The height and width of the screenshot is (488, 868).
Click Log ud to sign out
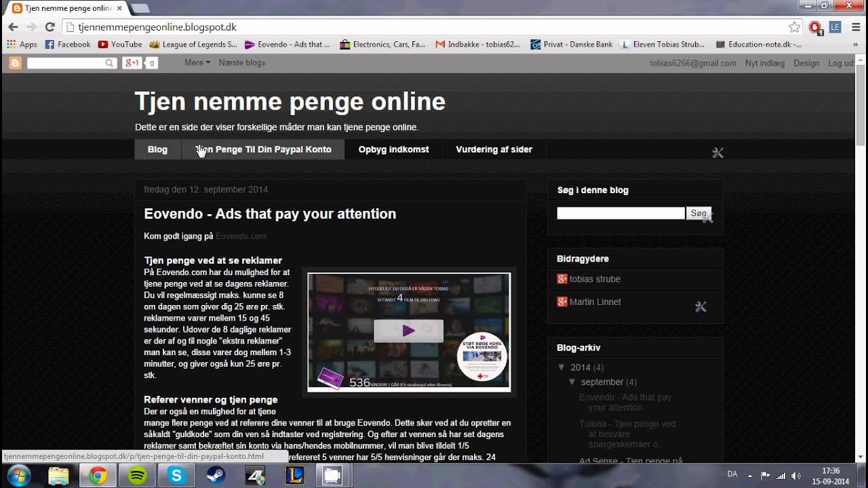click(x=841, y=63)
